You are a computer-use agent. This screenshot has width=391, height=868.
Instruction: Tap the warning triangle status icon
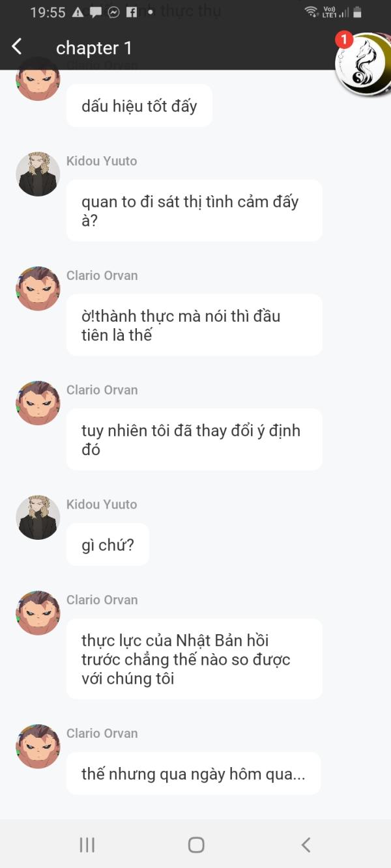coord(78,12)
